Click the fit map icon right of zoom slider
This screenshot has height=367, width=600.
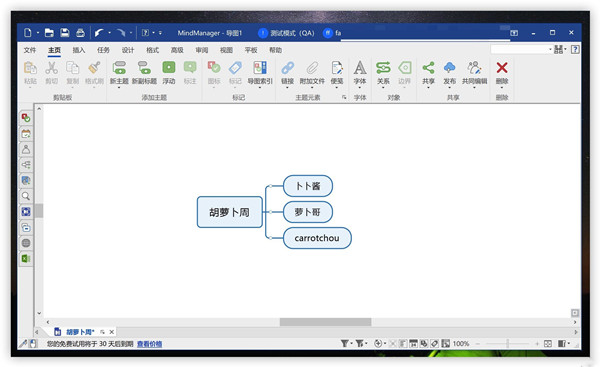(548, 344)
